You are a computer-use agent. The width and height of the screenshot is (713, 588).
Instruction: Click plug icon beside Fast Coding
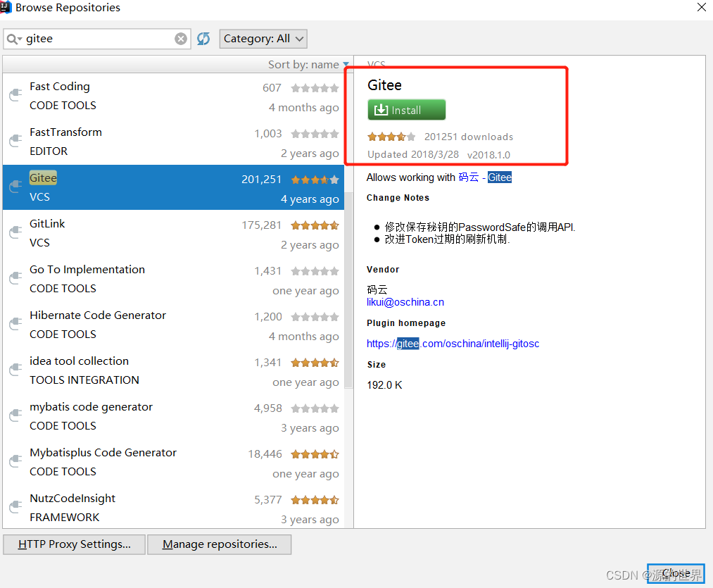(x=15, y=94)
